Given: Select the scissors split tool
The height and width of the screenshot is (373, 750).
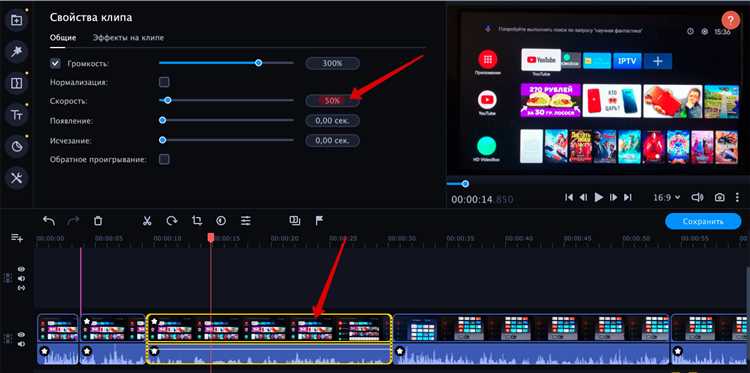Looking at the screenshot, I should point(147,220).
